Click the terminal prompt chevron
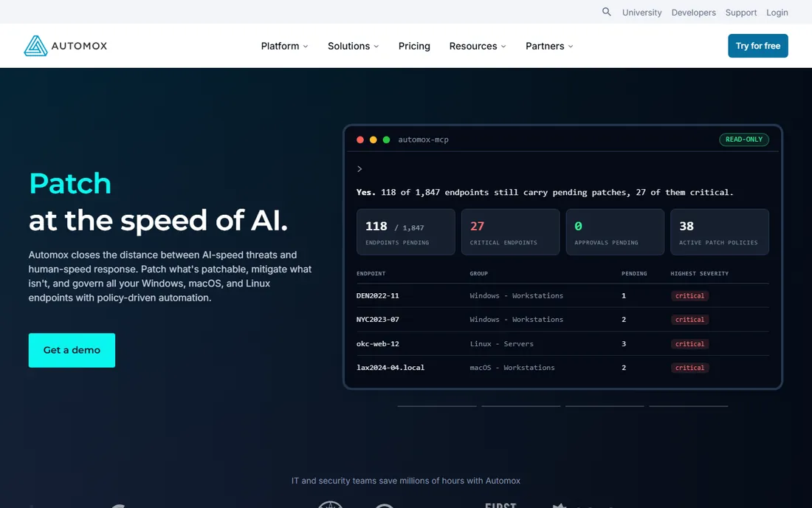812x508 pixels. [359, 169]
